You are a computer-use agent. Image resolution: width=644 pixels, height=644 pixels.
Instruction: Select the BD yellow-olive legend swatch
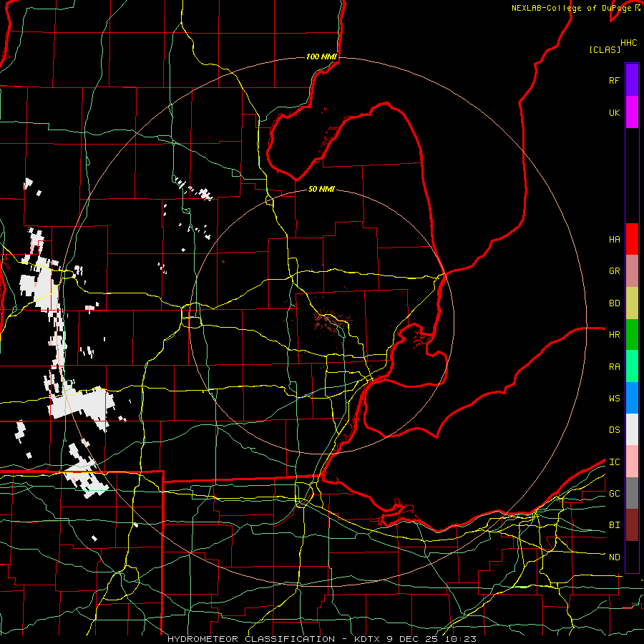(632, 303)
